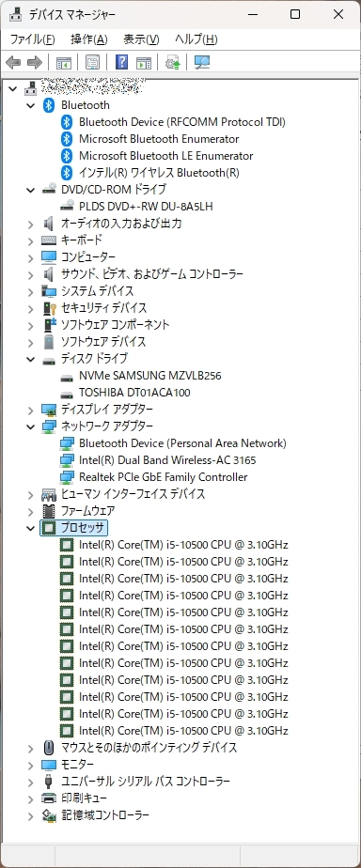Viewport: 361px width, 868px height.
Task: Expand the システム デバイス category
Action: click(x=30, y=291)
